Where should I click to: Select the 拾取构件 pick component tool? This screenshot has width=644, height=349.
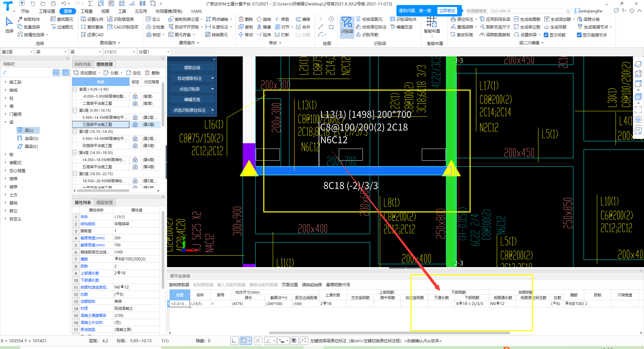[x=29, y=19]
